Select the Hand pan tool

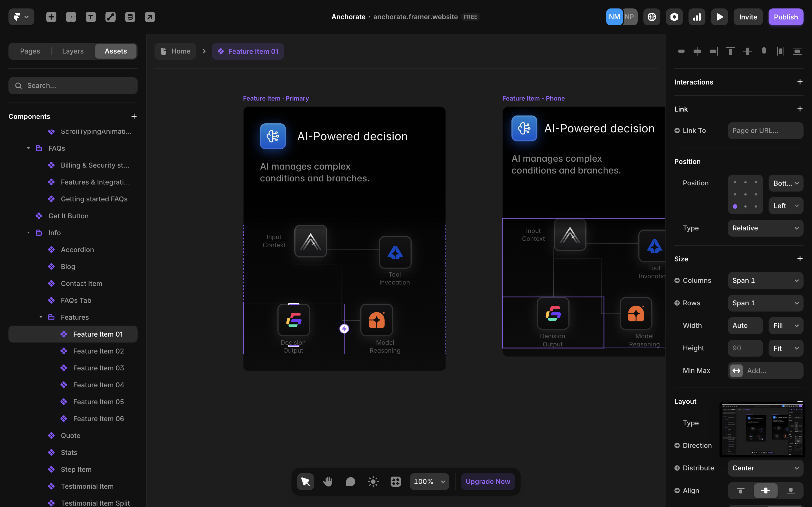(x=328, y=482)
